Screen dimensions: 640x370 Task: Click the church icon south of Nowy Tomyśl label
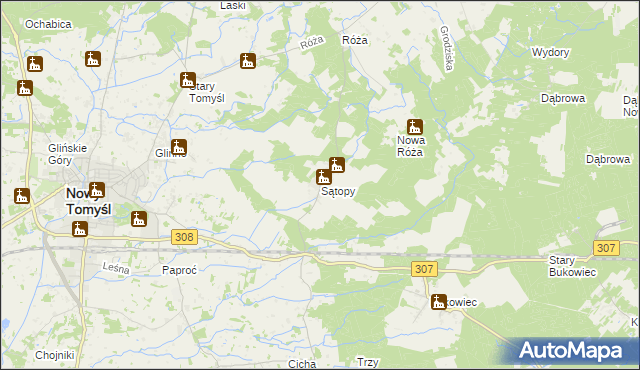pos(80,229)
